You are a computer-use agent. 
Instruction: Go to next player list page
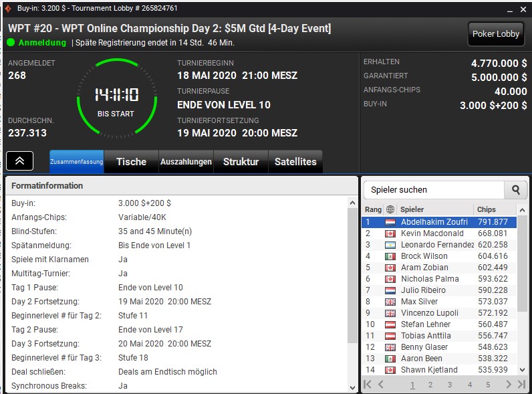(x=508, y=384)
